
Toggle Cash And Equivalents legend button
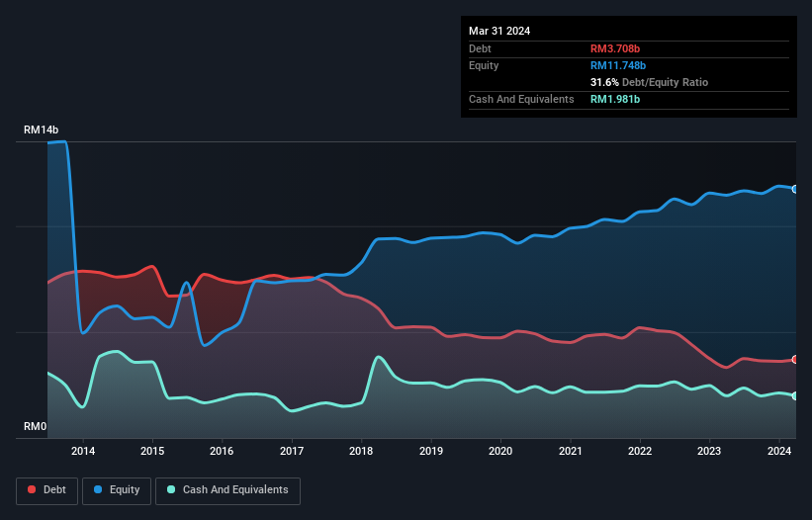(x=227, y=490)
